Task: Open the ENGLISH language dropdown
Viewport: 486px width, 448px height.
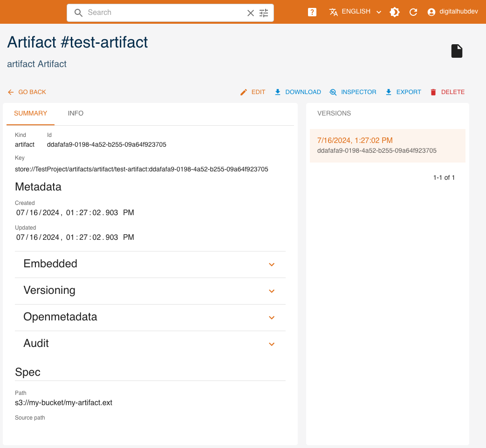Action: tap(355, 12)
